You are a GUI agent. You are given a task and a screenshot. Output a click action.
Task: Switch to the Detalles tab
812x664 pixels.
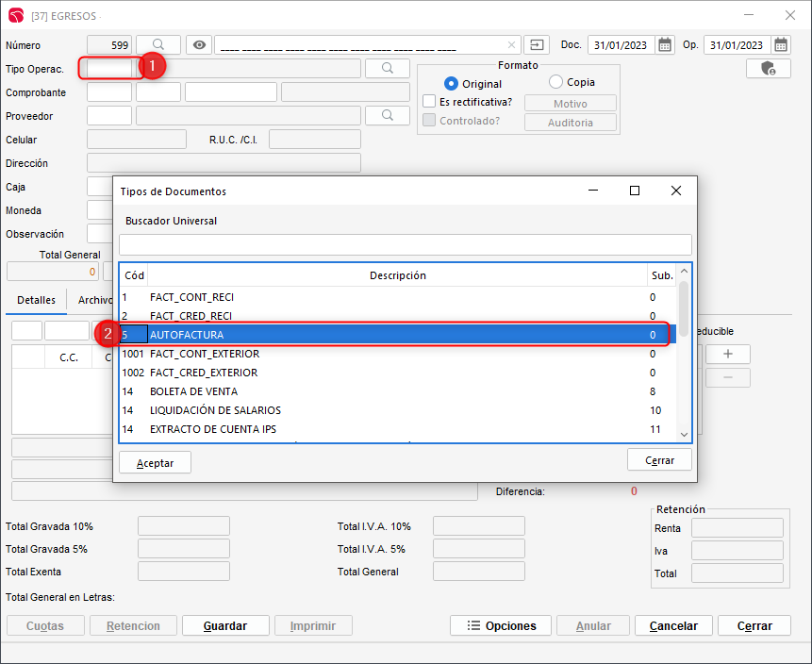(36, 300)
